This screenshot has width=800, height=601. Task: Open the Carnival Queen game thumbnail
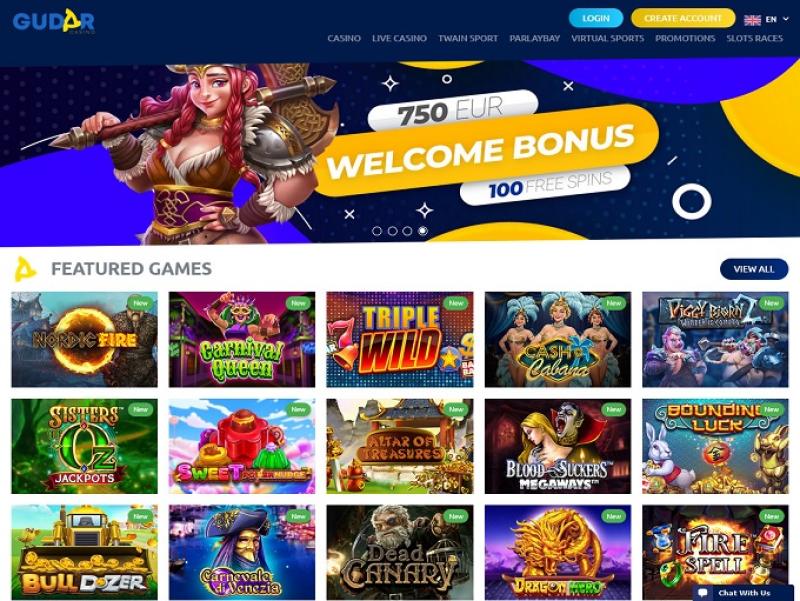coord(242,339)
